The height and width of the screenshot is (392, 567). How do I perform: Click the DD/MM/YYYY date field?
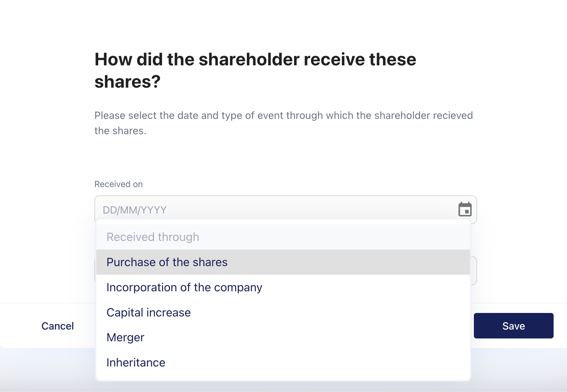274,209
